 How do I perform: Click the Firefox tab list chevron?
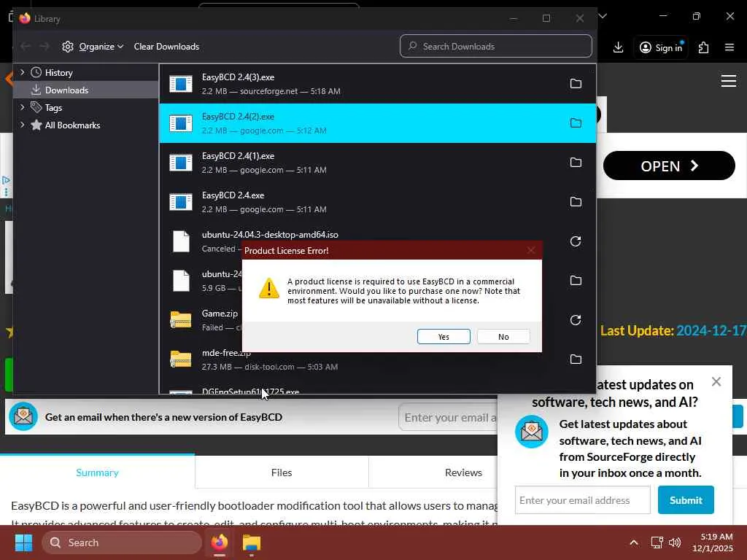pos(603,16)
